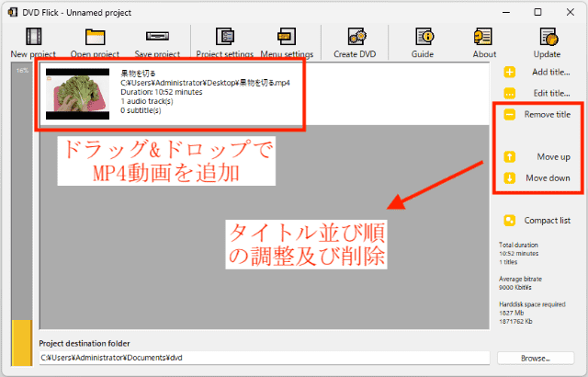Remove the selected title from list
Viewport: 588px width, 377px height.
(x=509, y=115)
